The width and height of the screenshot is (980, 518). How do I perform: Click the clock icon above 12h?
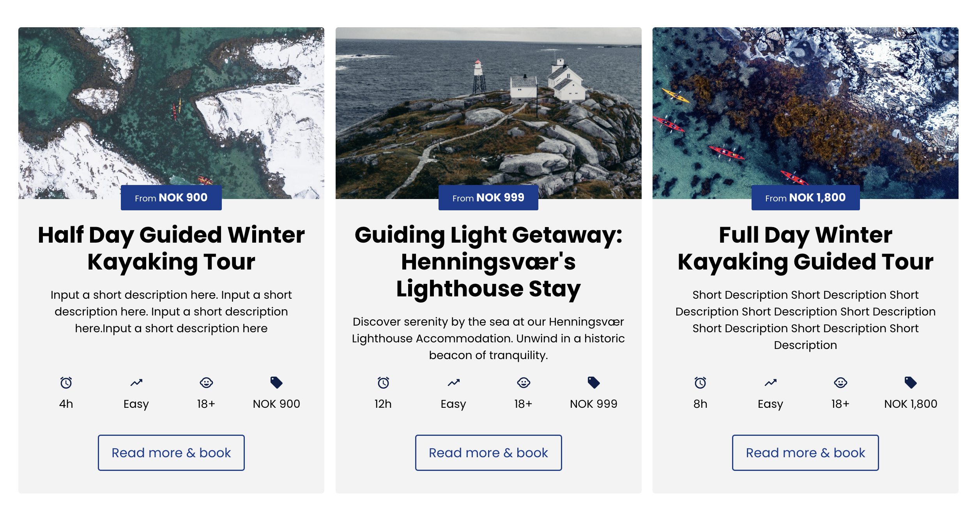pos(383,382)
